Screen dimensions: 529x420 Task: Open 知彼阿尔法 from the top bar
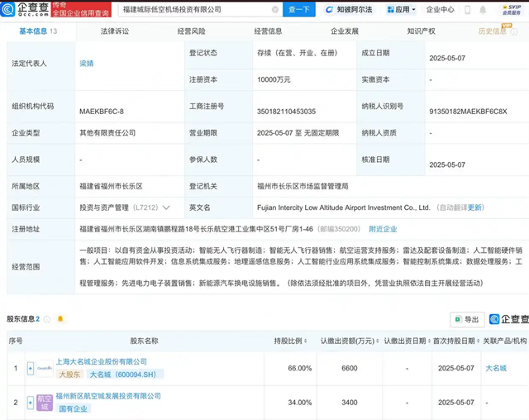point(349,9)
